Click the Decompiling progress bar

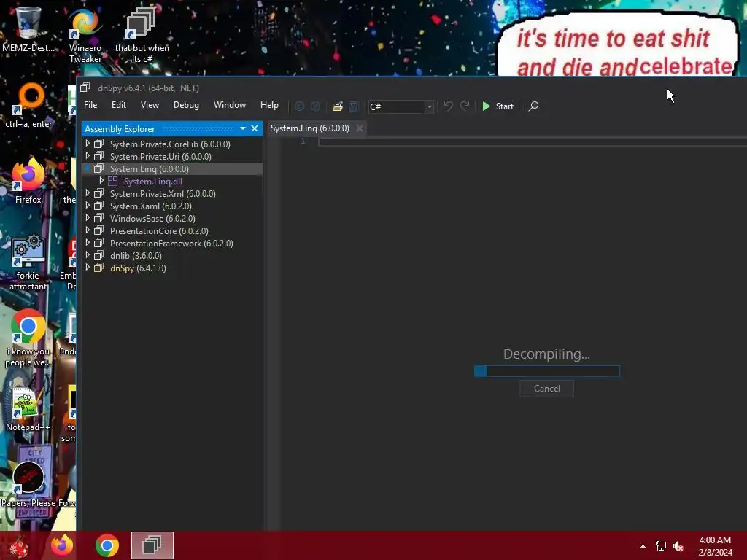tap(547, 371)
